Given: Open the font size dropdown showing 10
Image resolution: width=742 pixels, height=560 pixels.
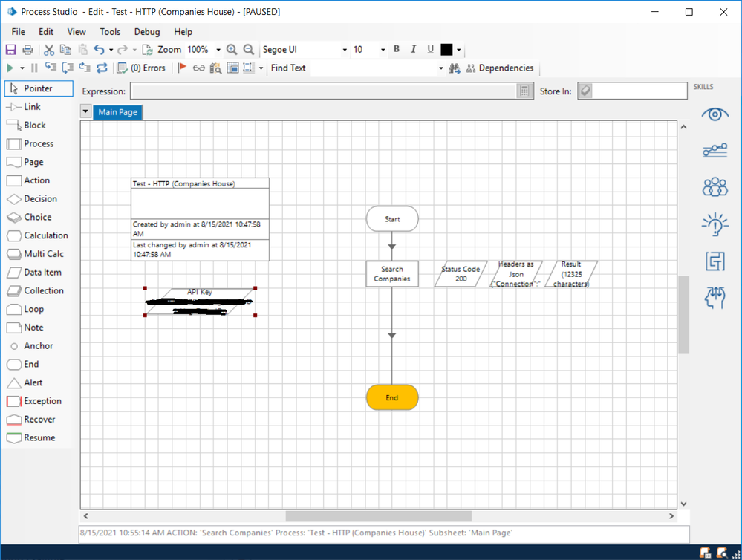Looking at the screenshot, I should pyautogui.click(x=383, y=50).
